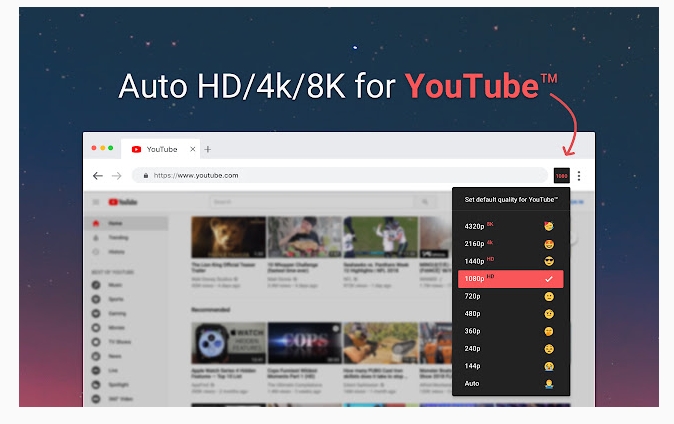Pick 144p quality option
Screen dimensions: 674x424
coord(510,366)
